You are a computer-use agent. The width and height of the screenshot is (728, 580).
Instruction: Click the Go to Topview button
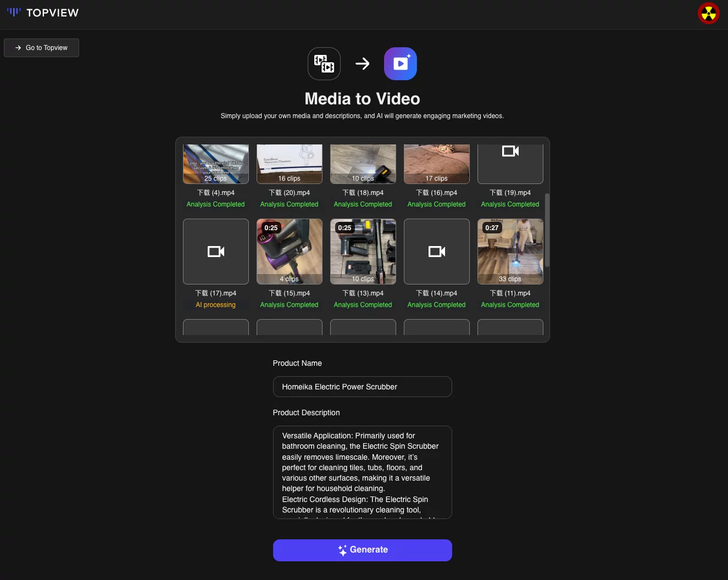[41, 48]
